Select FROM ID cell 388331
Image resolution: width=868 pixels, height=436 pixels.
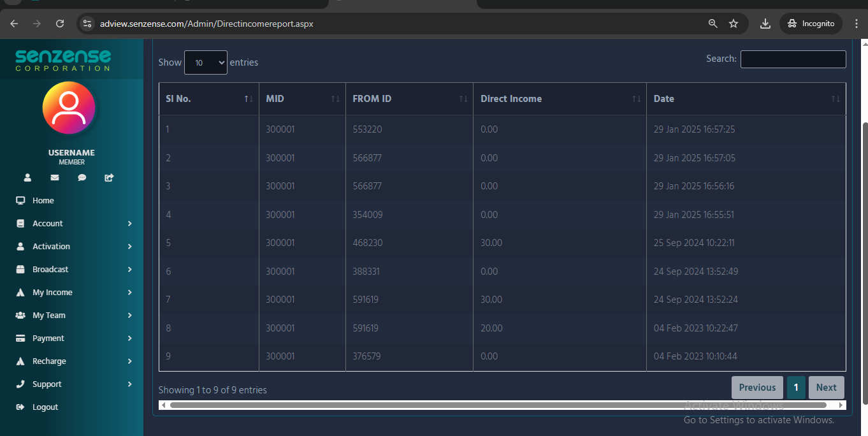coord(366,272)
